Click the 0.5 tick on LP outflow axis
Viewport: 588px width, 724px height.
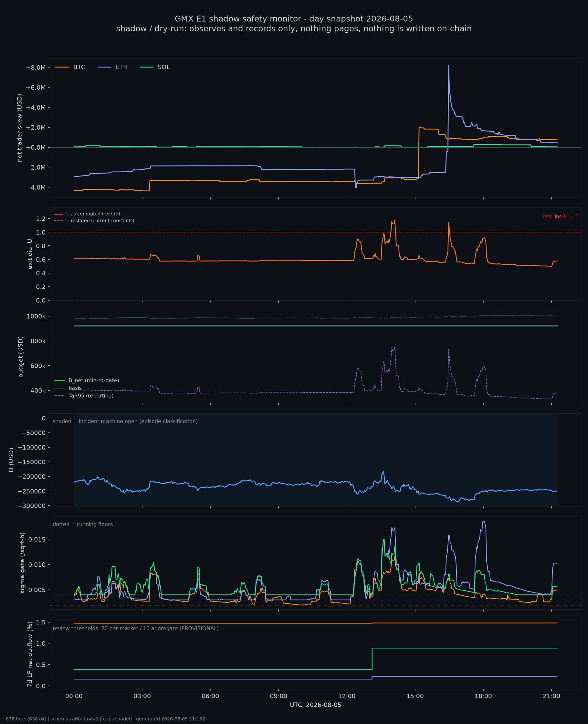coord(41,665)
